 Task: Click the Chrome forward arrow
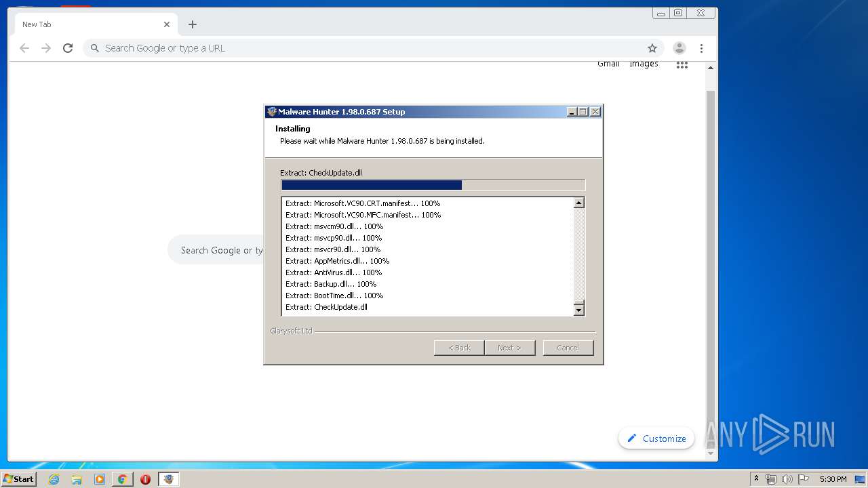point(46,48)
